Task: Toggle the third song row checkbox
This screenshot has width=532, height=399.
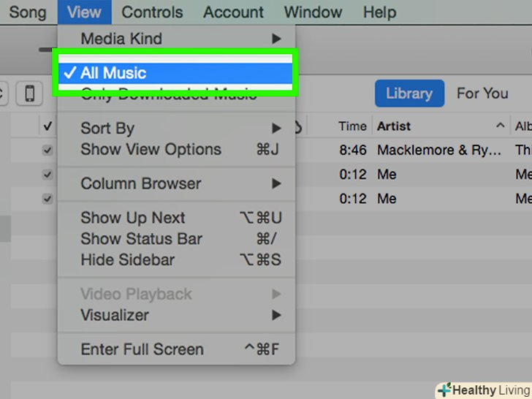Action: 47,199
